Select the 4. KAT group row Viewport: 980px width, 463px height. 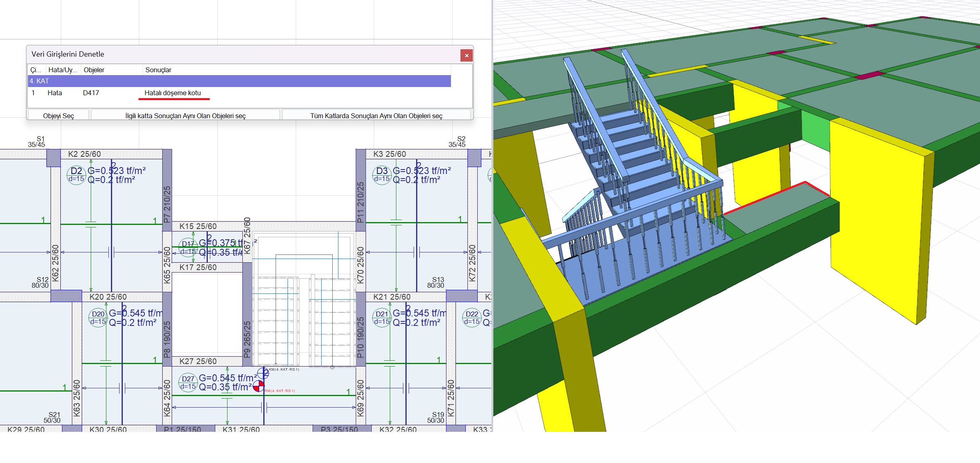[x=239, y=81]
